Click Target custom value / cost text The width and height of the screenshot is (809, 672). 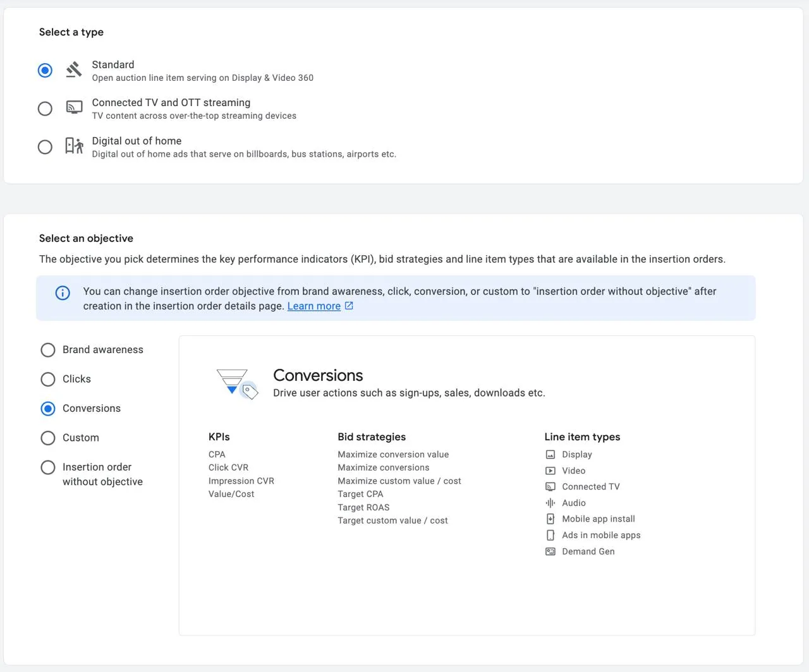tap(392, 521)
